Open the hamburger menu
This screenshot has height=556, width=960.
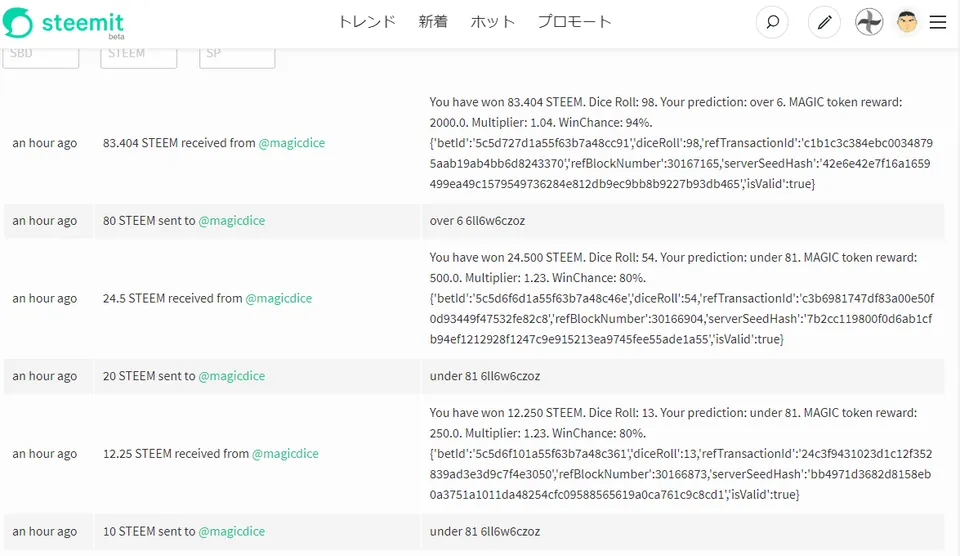pyautogui.click(x=938, y=23)
